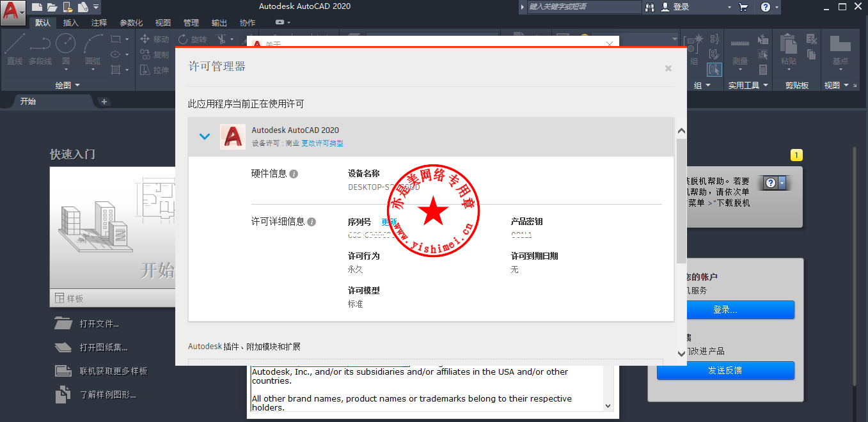Select the Stretch (拉伸) tool

[x=154, y=70]
